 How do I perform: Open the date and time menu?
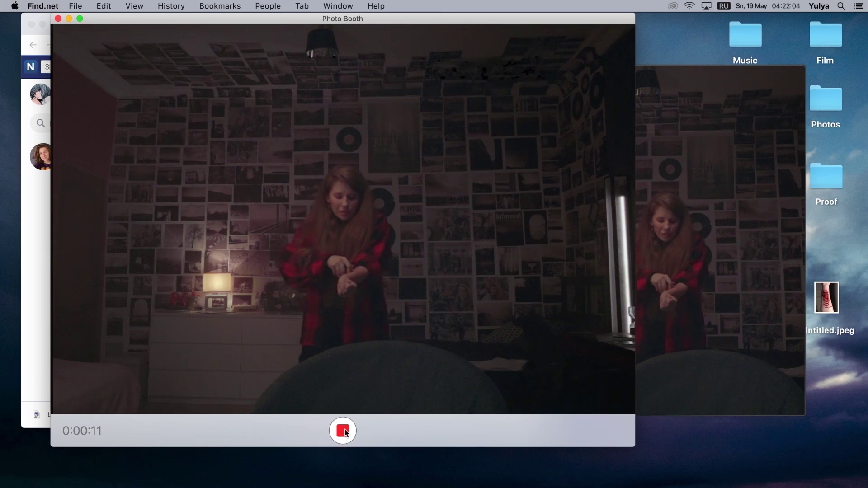[x=768, y=6]
